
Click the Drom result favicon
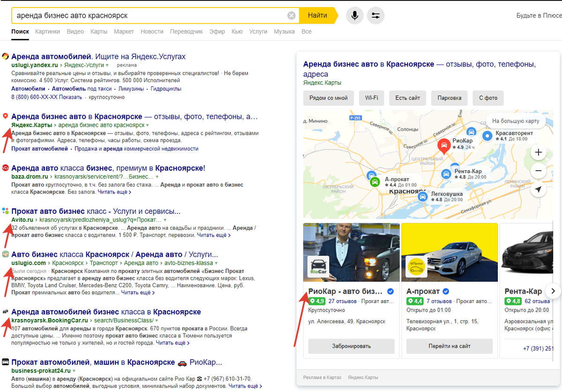5,168
